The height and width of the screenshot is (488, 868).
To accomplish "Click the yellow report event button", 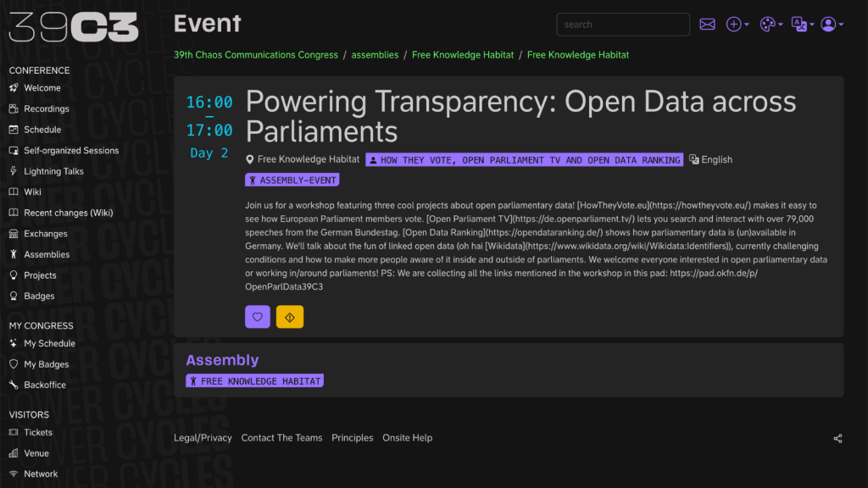I will (x=289, y=317).
